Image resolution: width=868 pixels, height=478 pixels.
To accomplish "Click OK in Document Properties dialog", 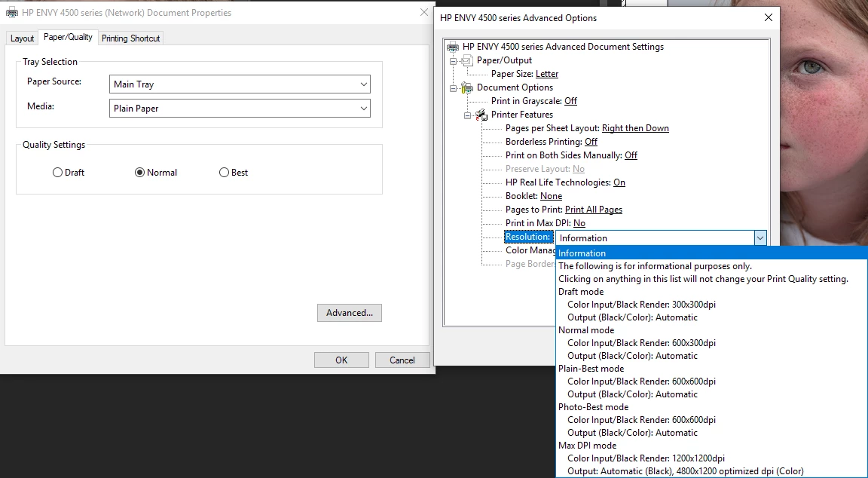I will pos(341,360).
